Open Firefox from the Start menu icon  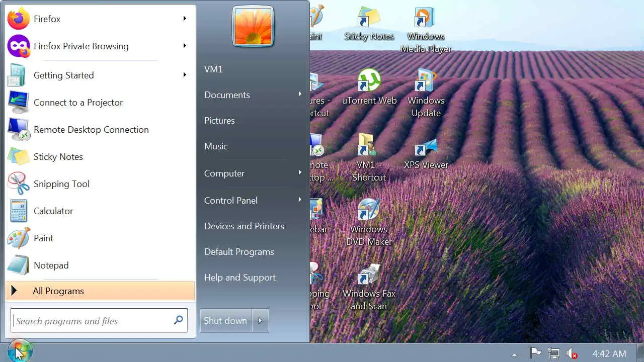tap(19, 19)
